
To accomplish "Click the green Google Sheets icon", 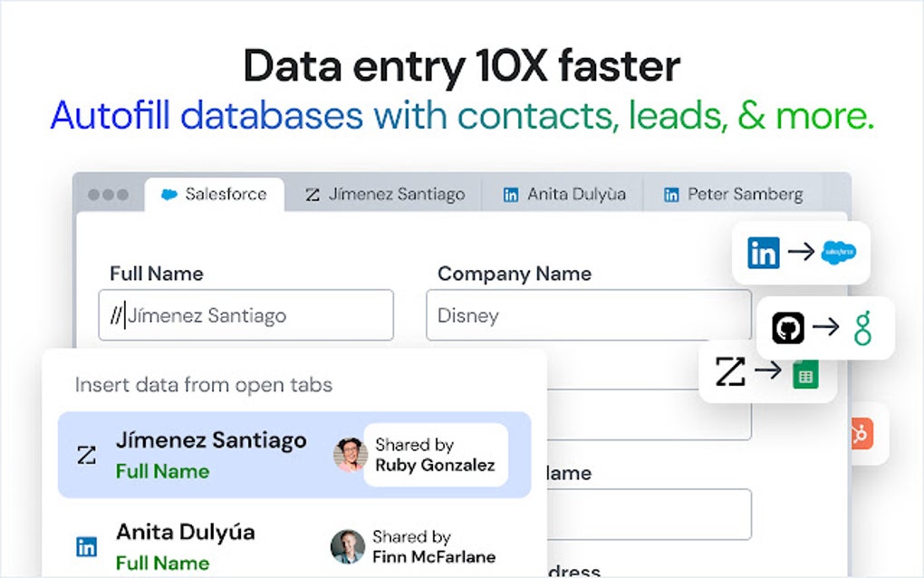I will 805,374.
